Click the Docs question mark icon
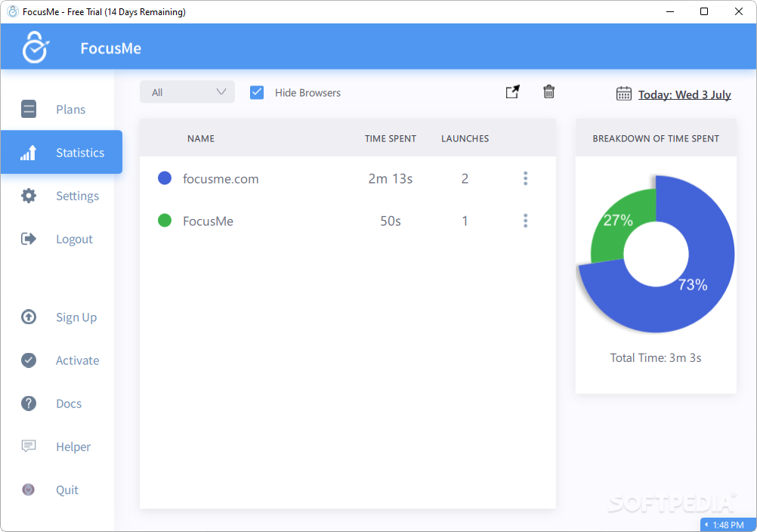 pos(29,403)
